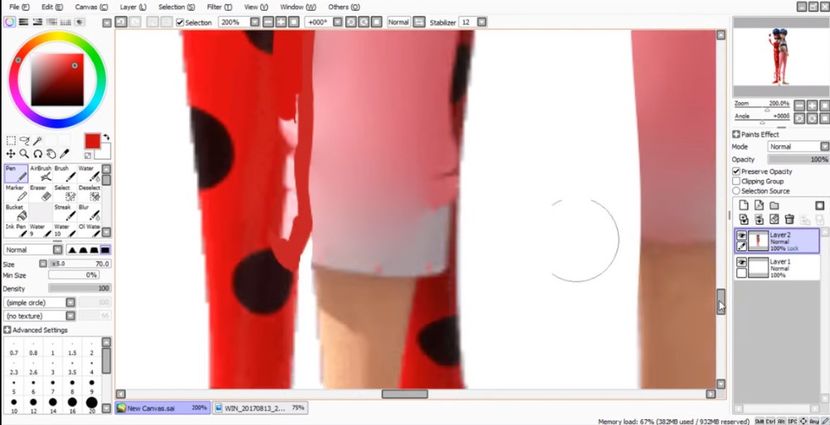
Task: Switch to WIN_20170813 document tab
Action: click(260, 408)
